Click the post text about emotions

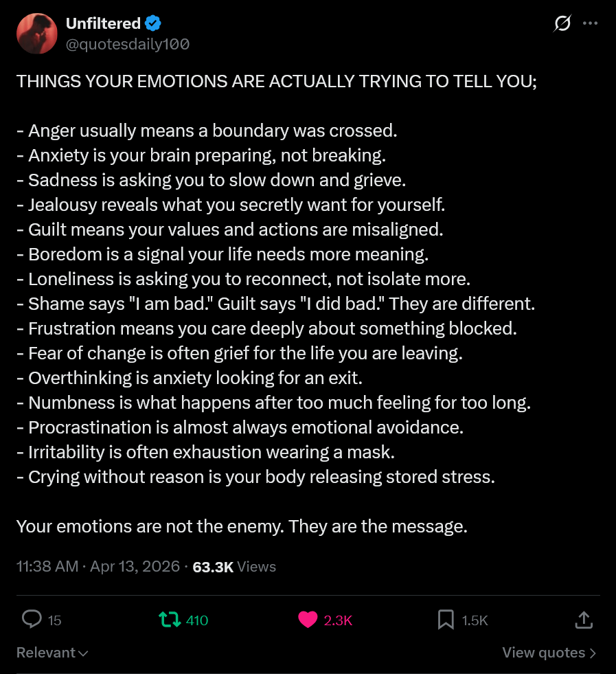[275, 302]
